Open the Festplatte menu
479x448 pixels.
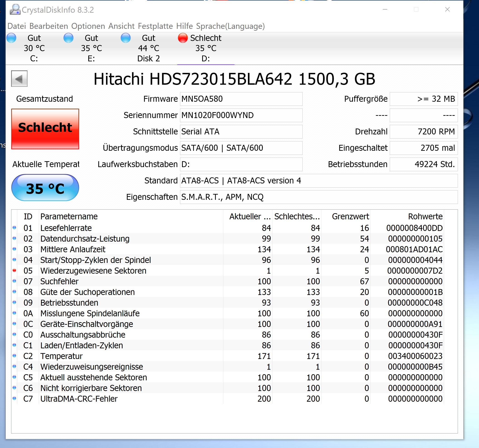[155, 26]
